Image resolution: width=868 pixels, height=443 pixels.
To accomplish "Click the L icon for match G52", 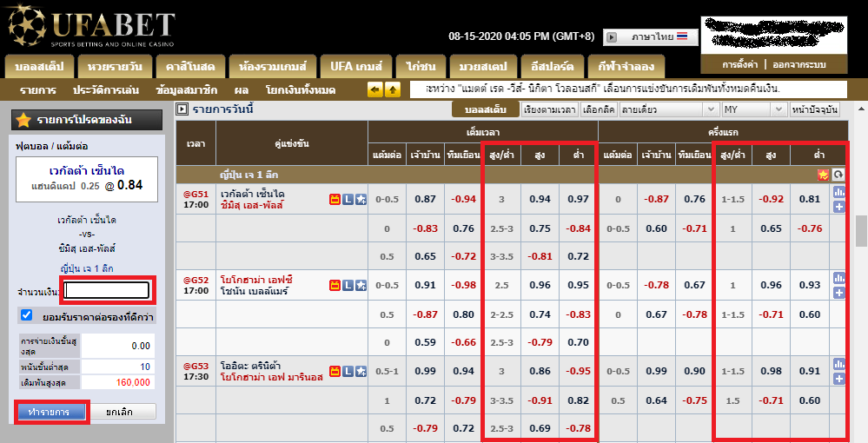I will pyautogui.click(x=348, y=285).
